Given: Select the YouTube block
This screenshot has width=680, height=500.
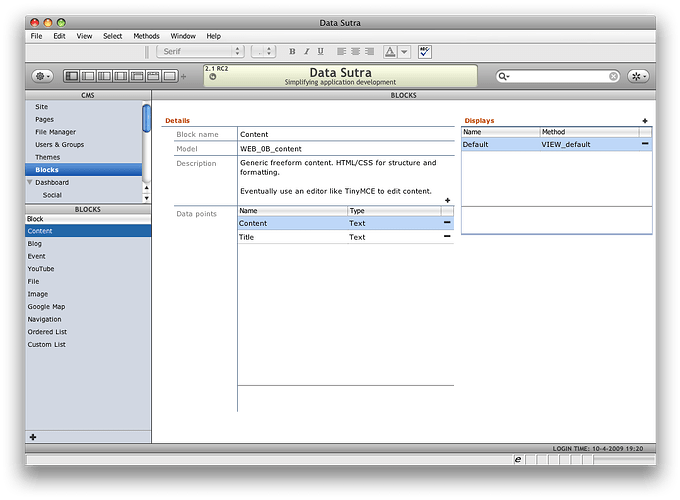Looking at the screenshot, I should click(x=88, y=269).
